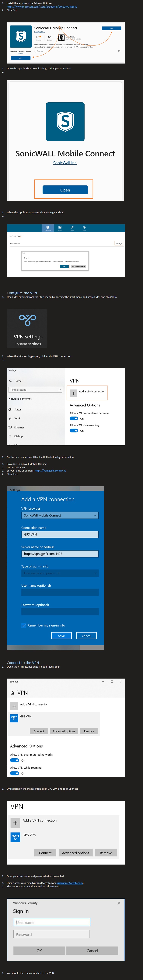Click the Home icon in Settings sidebar

10,381
